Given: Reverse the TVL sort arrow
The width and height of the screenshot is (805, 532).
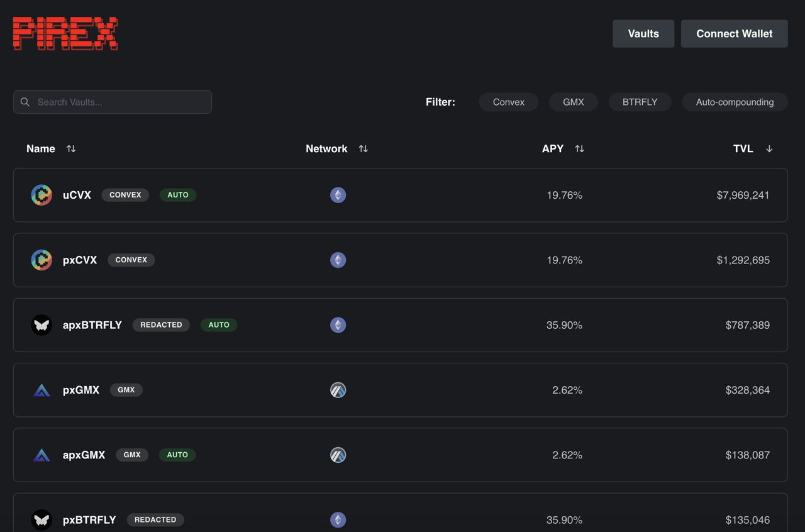Looking at the screenshot, I should [x=769, y=149].
